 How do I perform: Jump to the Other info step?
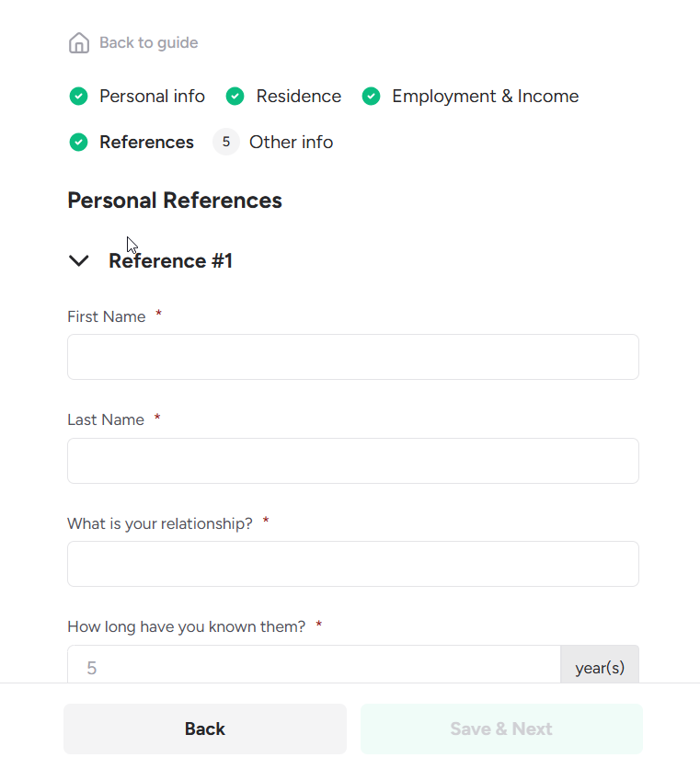point(291,142)
